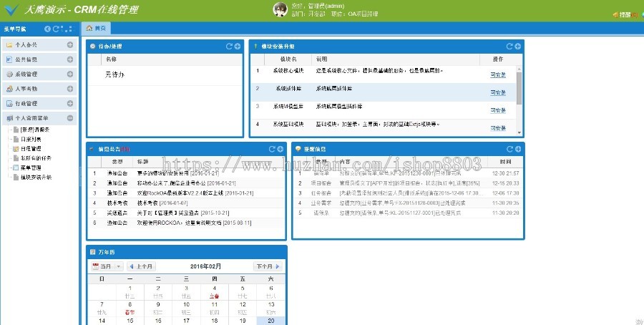Click the 系统管理 gear icon
Viewport: 644px width, 325px height.
[9, 74]
